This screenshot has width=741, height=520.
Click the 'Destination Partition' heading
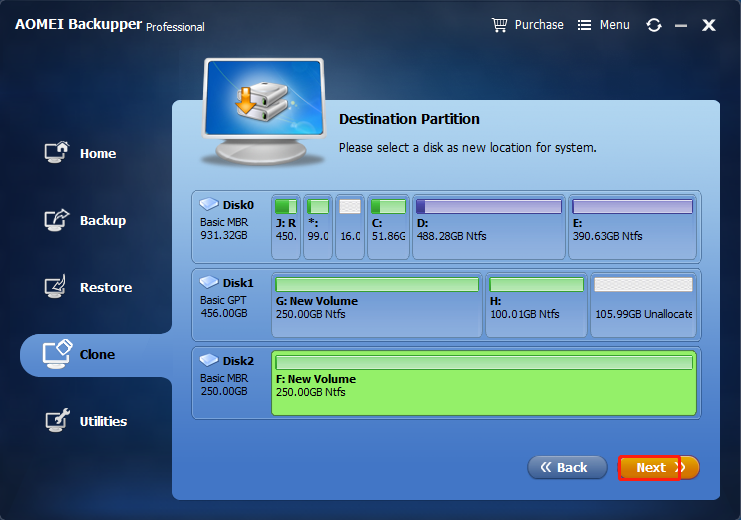click(409, 119)
